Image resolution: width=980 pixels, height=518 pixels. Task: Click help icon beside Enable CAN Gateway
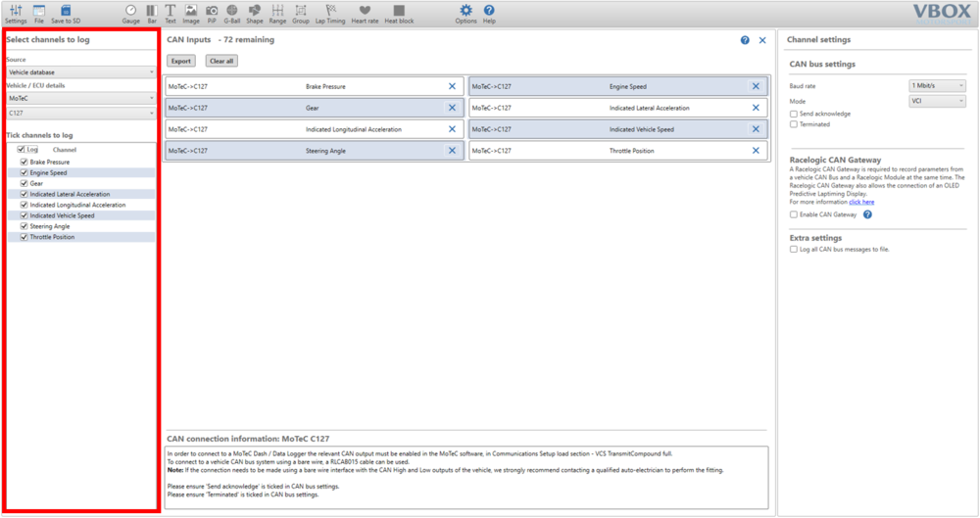tap(867, 214)
